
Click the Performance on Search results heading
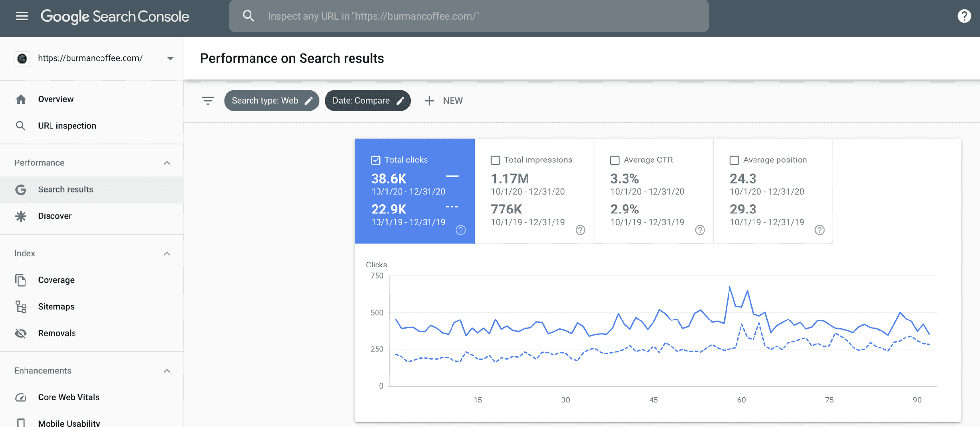click(292, 58)
